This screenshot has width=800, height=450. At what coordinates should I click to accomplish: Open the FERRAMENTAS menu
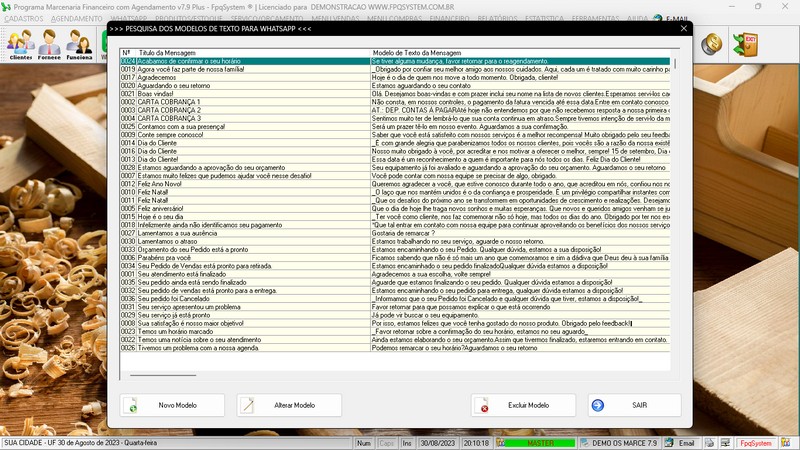[595, 18]
